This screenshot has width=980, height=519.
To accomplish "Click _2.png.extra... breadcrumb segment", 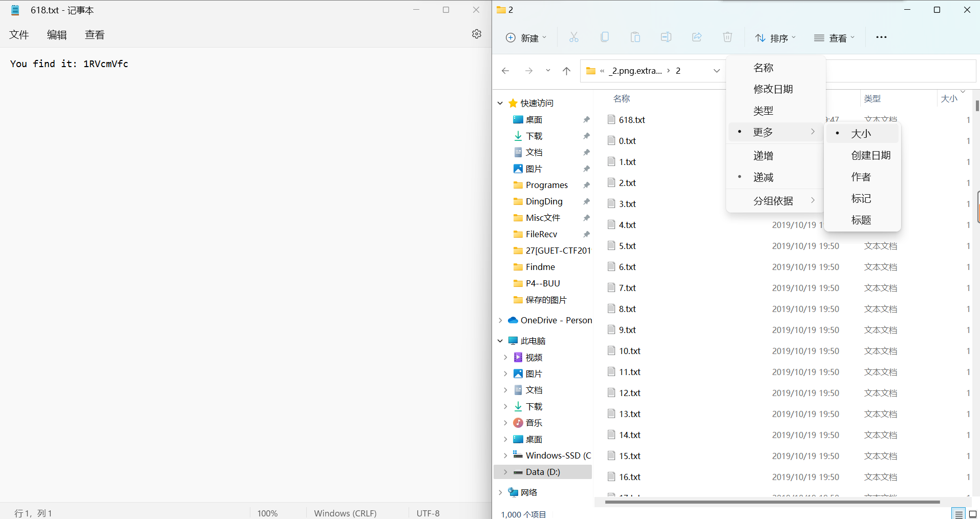I will [x=635, y=71].
